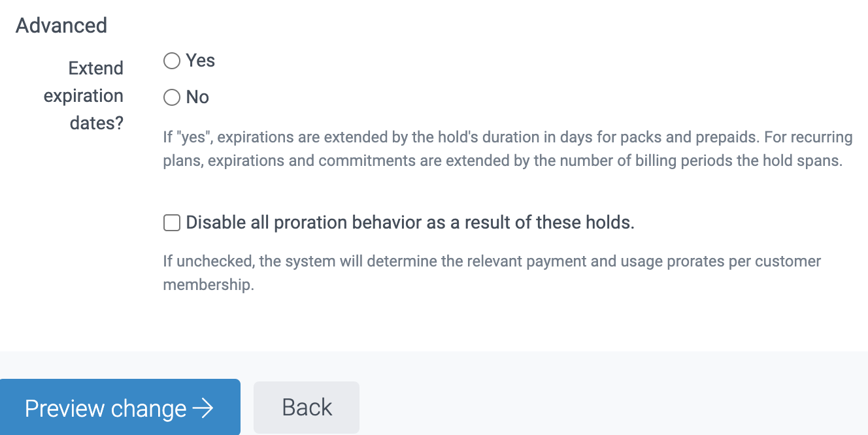Click the "Yes" option label text
The height and width of the screenshot is (435, 868).
[200, 61]
